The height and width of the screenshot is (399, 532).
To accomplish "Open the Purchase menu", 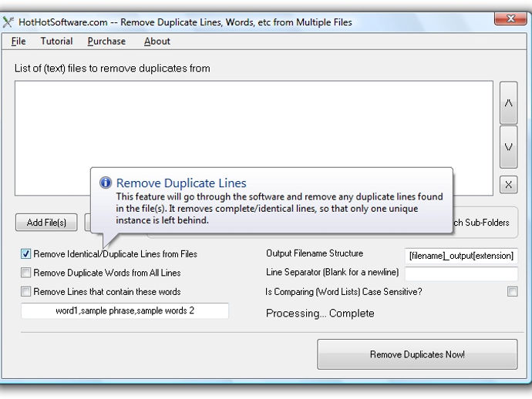I will coord(106,42).
